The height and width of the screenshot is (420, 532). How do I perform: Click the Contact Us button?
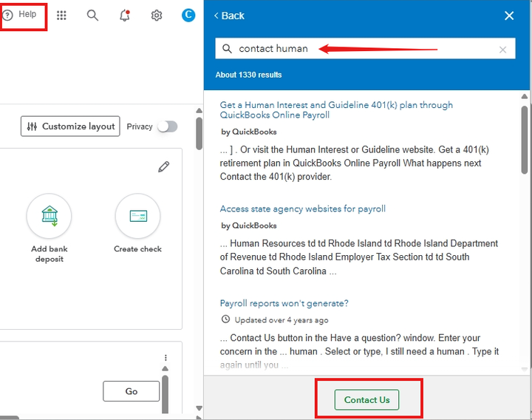[366, 399]
